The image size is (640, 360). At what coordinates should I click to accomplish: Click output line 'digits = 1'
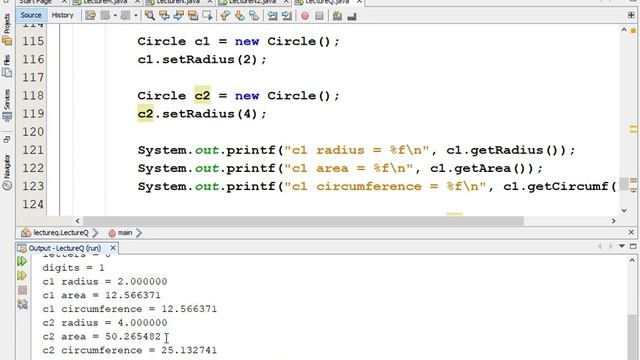click(x=73, y=268)
